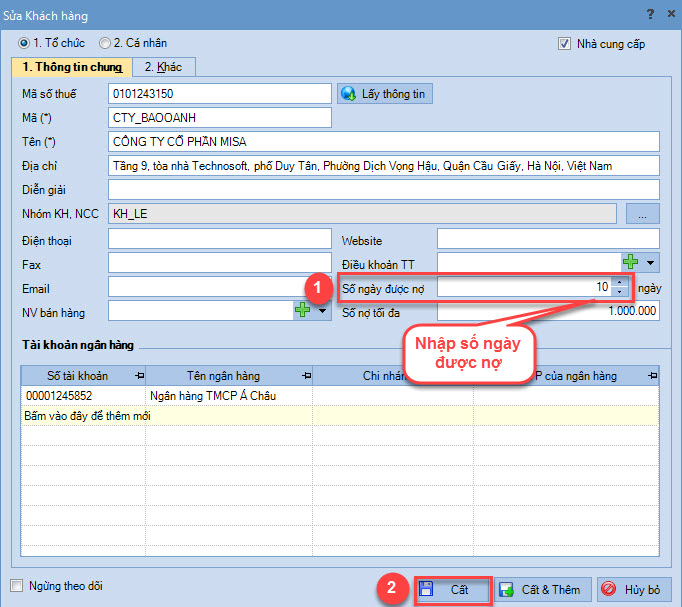Click the Địa chỉ address field
Image resolution: width=682 pixels, height=607 pixels.
coord(384,166)
